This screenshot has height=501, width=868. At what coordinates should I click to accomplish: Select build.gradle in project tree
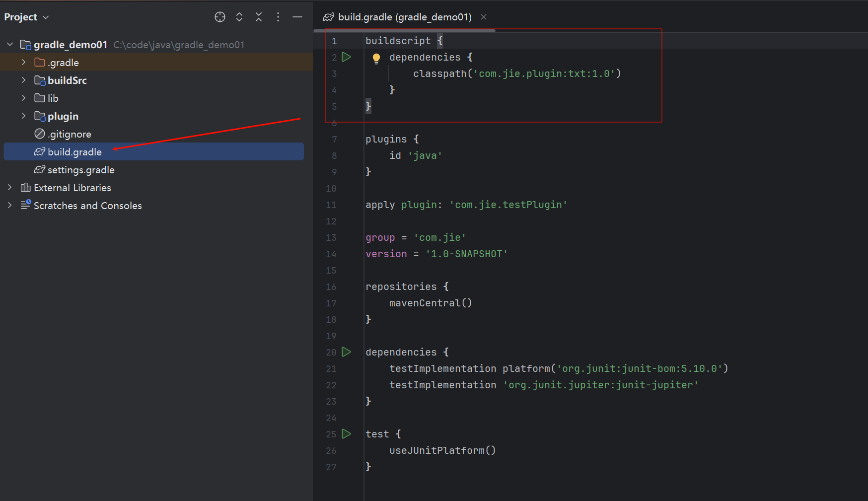pos(153,151)
